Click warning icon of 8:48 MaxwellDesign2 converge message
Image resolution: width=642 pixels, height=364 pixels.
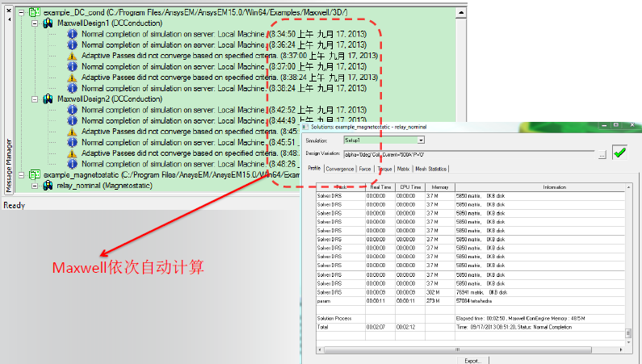point(72,153)
